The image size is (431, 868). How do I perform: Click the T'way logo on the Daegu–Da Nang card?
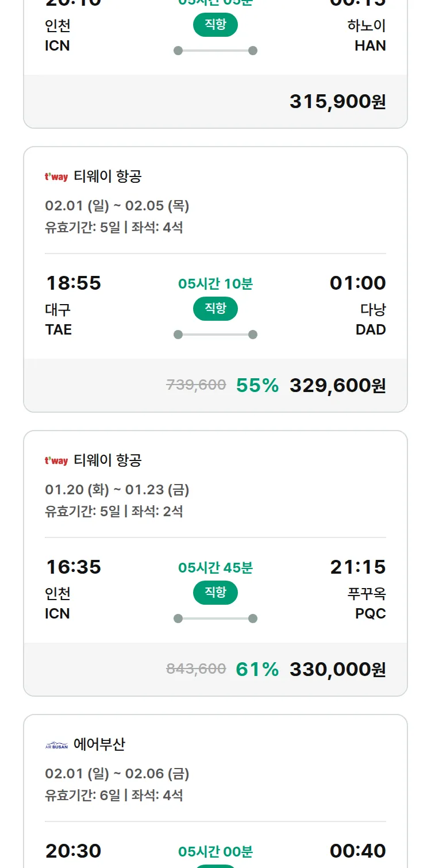56,176
